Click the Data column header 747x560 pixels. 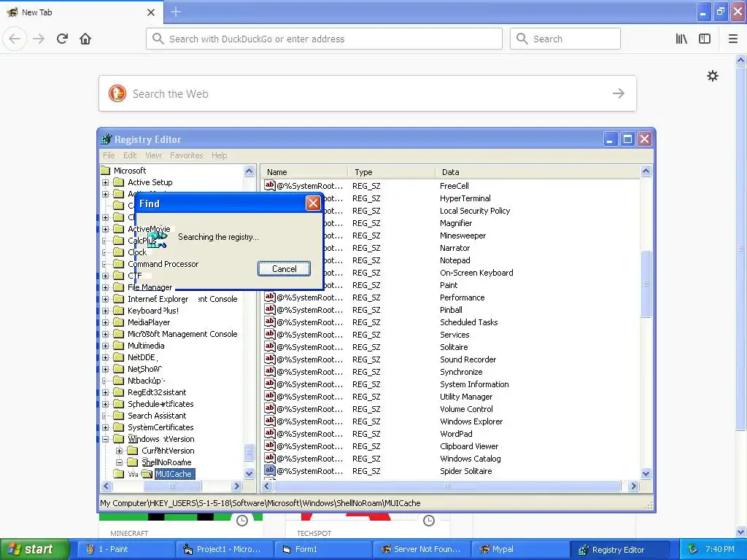tap(538, 172)
